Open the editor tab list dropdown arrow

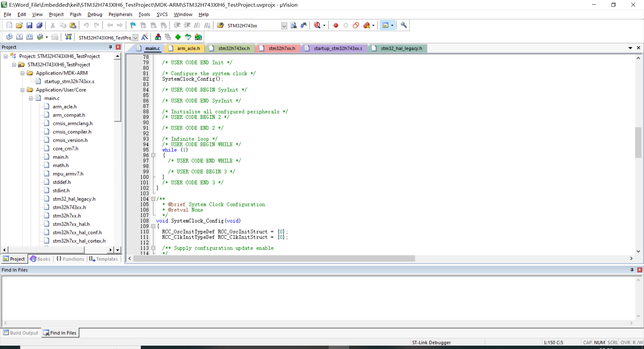click(x=630, y=48)
